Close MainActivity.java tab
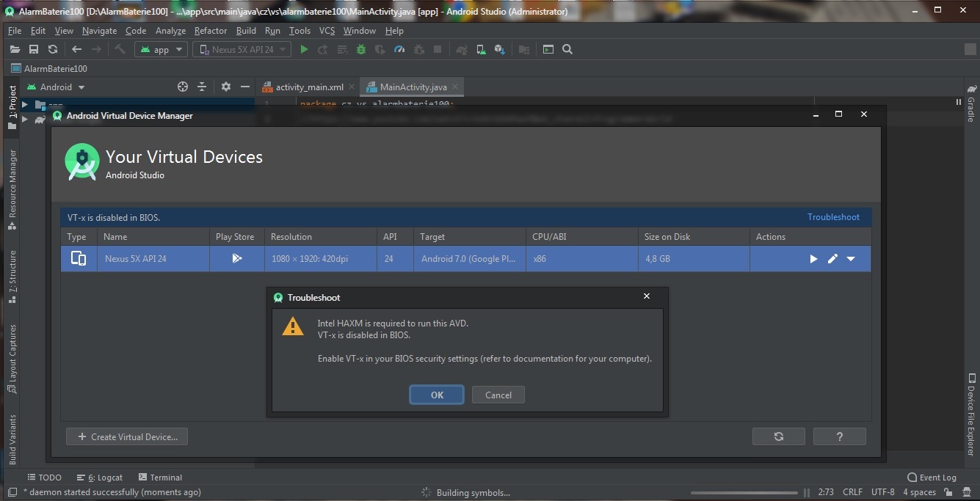This screenshot has width=980, height=501. [x=456, y=87]
